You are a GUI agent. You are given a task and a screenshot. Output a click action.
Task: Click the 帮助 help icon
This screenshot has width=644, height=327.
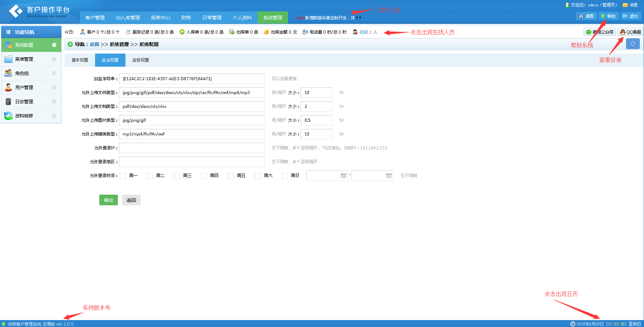[603, 16]
